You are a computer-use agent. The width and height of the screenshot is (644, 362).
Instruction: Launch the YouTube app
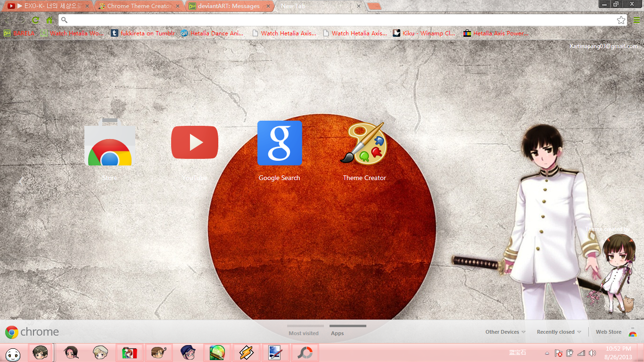[x=194, y=142]
